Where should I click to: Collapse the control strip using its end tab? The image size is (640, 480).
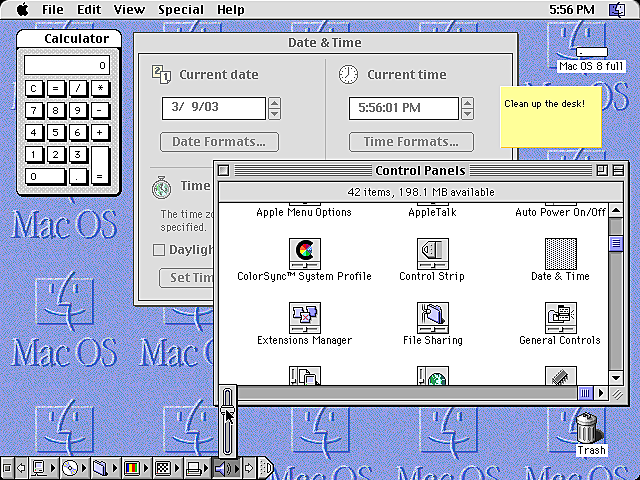(x=265, y=467)
